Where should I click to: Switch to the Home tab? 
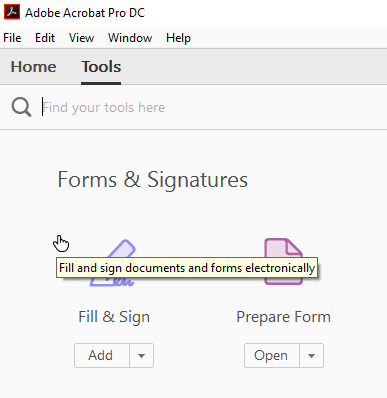pyautogui.click(x=33, y=67)
